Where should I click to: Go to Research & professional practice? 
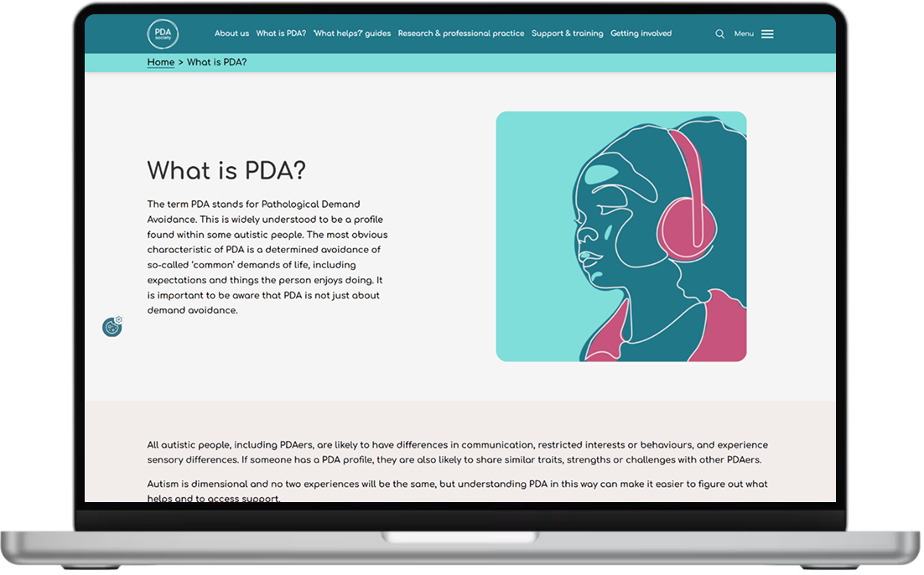coord(460,34)
